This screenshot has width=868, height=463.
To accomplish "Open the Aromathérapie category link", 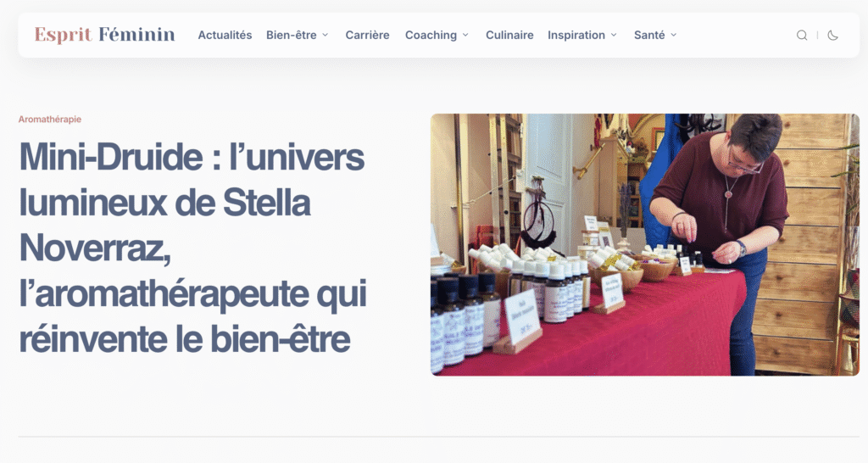I will point(50,119).
